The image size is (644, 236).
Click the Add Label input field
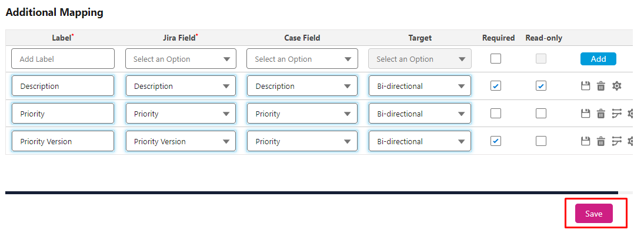pyautogui.click(x=63, y=59)
